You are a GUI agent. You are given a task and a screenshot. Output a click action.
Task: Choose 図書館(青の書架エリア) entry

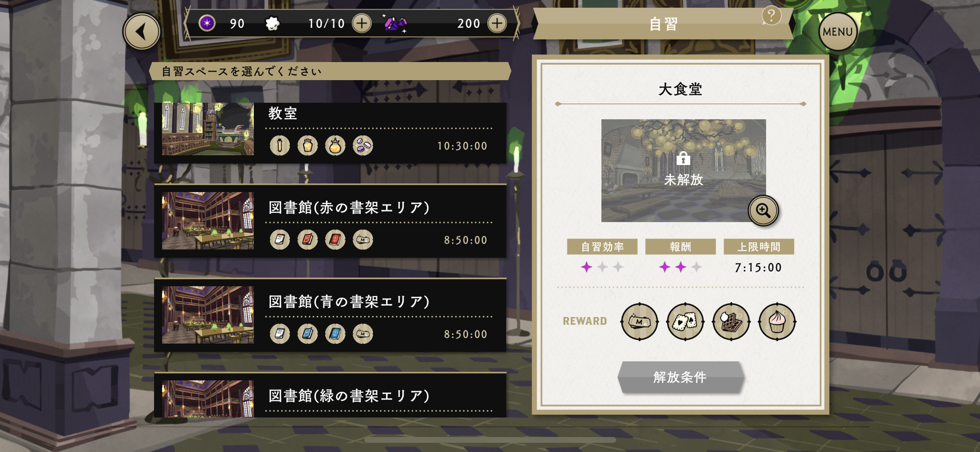click(x=330, y=315)
